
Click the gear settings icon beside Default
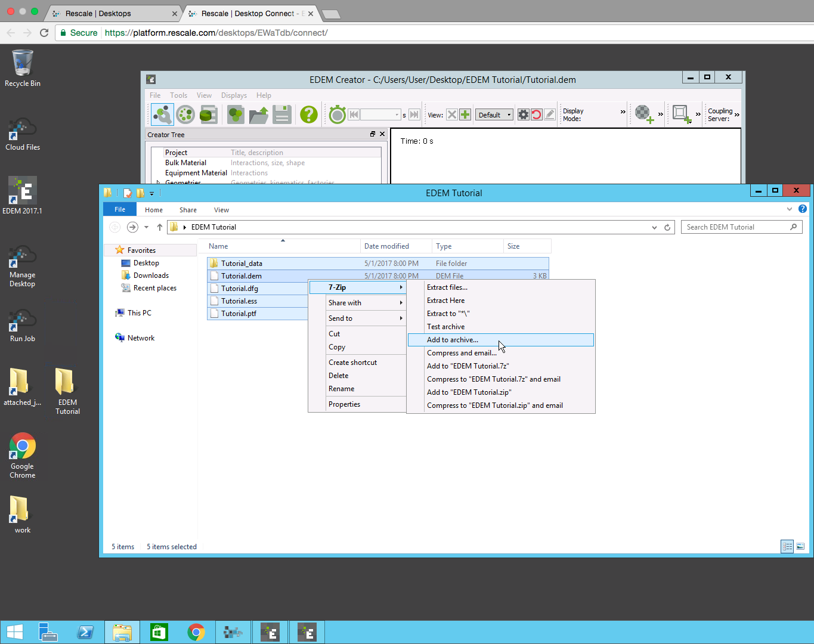tap(523, 114)
